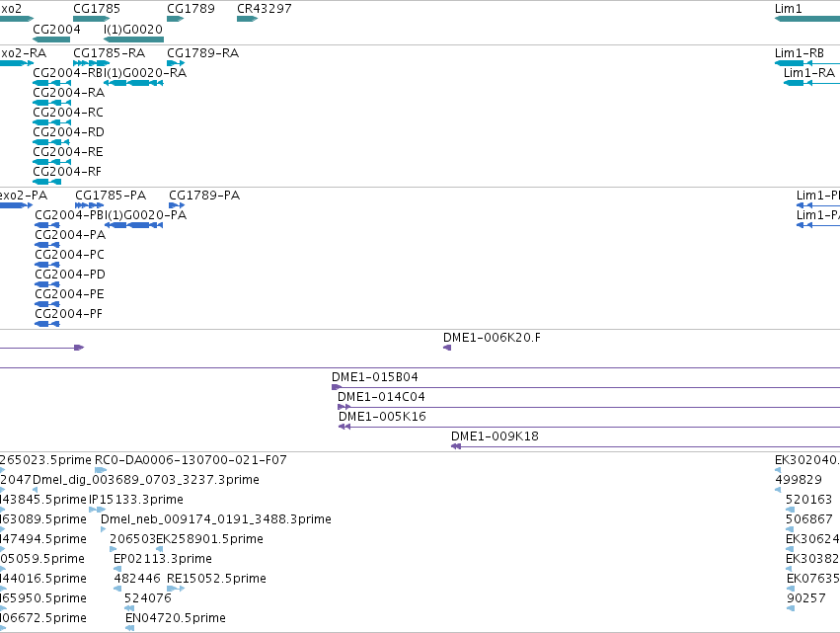
Task: Click the 90257 feature label
Action: (806, 598)
